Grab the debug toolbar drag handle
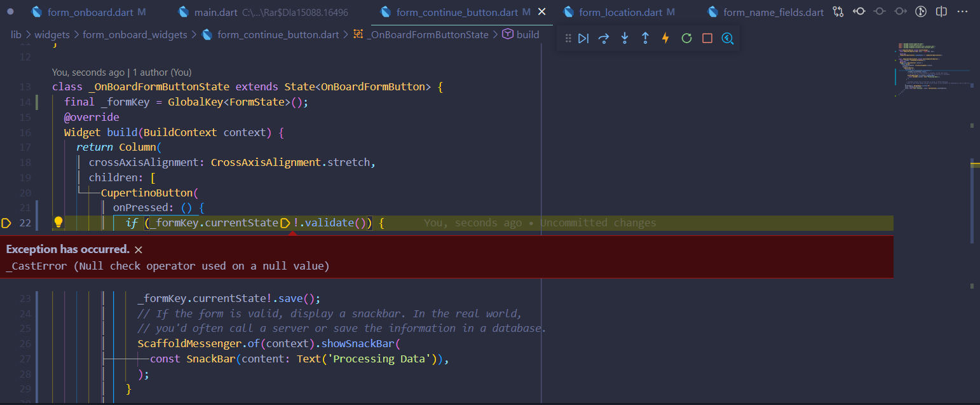Viewport: 980px width, 405px height. pos(568,38)
